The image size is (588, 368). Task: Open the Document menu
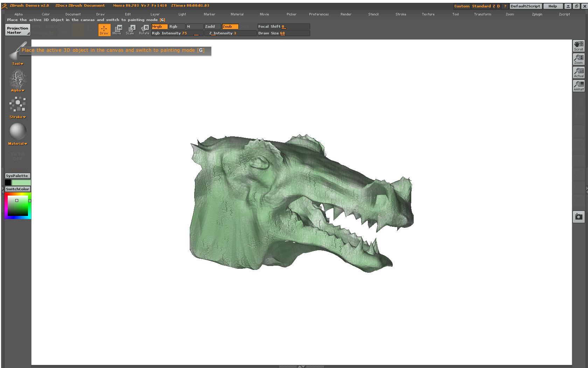[x=73, y=14]
